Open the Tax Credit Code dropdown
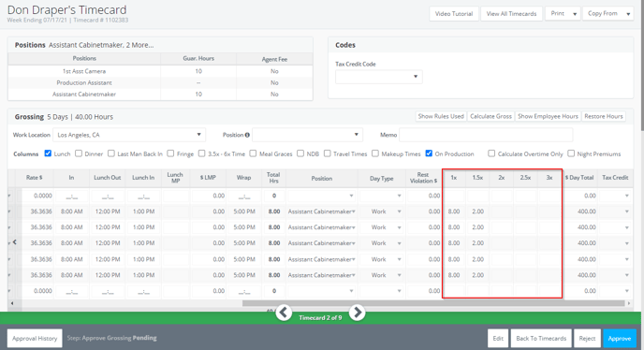The height and width of the screenshot is (350, 644). point(379,77)
